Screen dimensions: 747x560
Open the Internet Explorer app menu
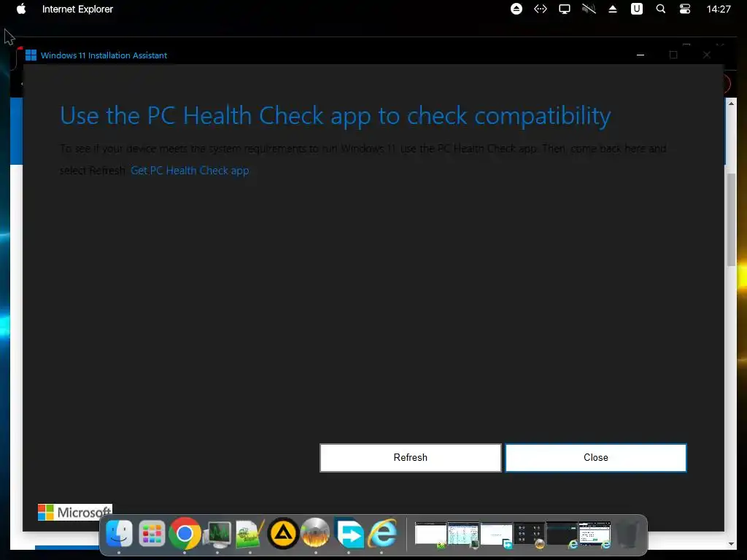77,9
